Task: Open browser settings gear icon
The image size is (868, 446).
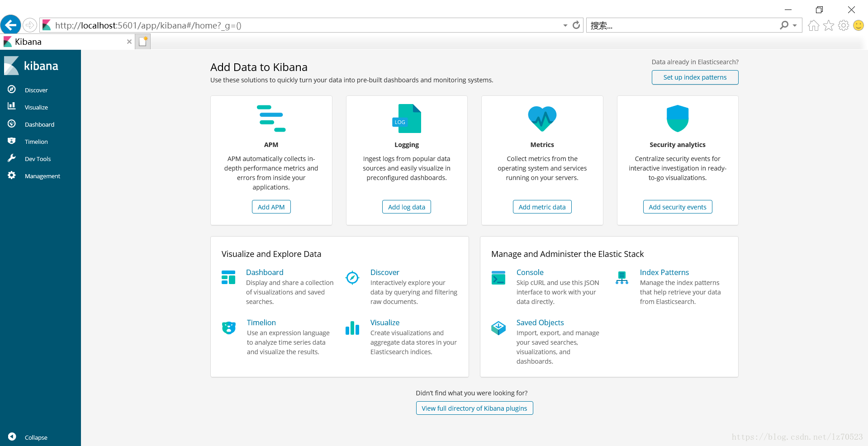Action: 843,25
